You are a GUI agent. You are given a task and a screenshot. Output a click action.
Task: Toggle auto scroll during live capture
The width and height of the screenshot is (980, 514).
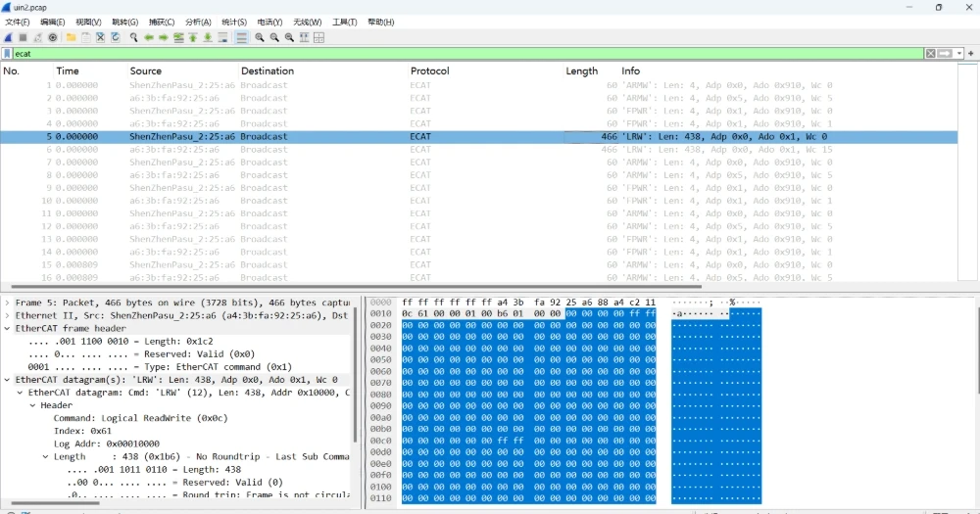223,37
